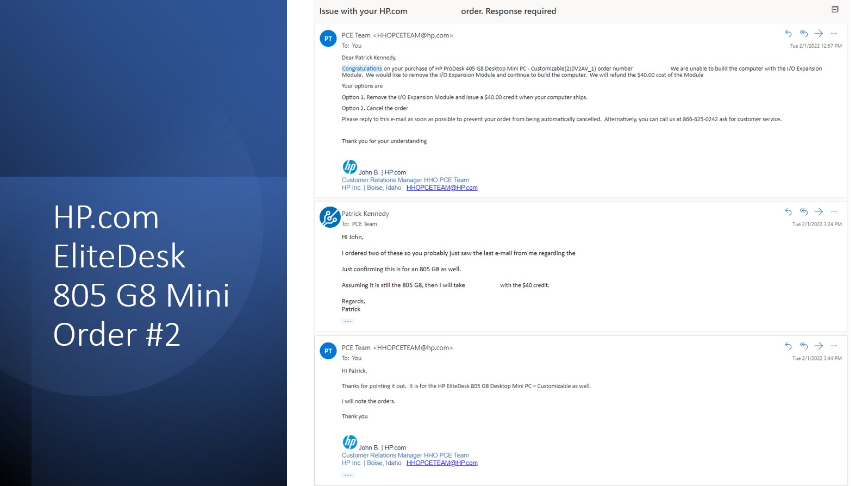The width and height of the screenshot is (868, 486).
Task: Click the timestamp Tue 2/1/2022 12:57 PM
Action: tap(815, 46)
